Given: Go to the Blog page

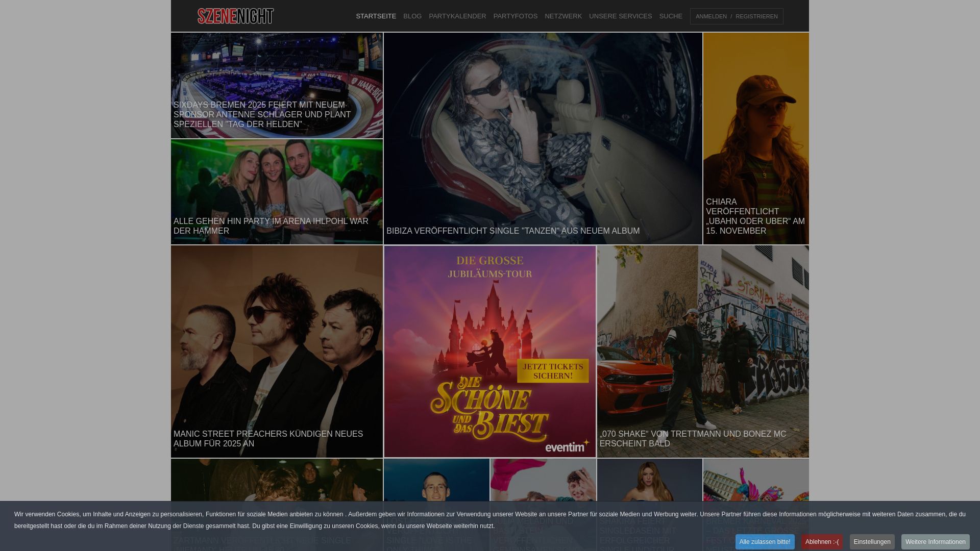Looking at the screenshot, I should click(412, 16).
